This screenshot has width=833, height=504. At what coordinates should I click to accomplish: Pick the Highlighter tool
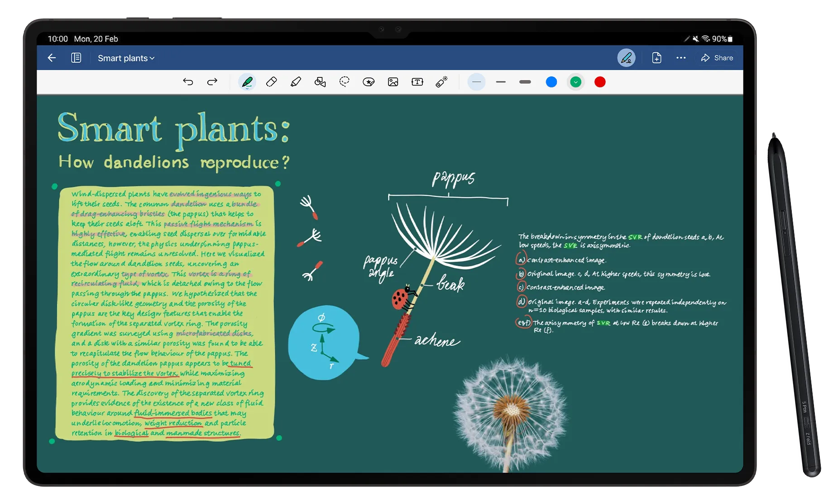[x=296, y=82]
